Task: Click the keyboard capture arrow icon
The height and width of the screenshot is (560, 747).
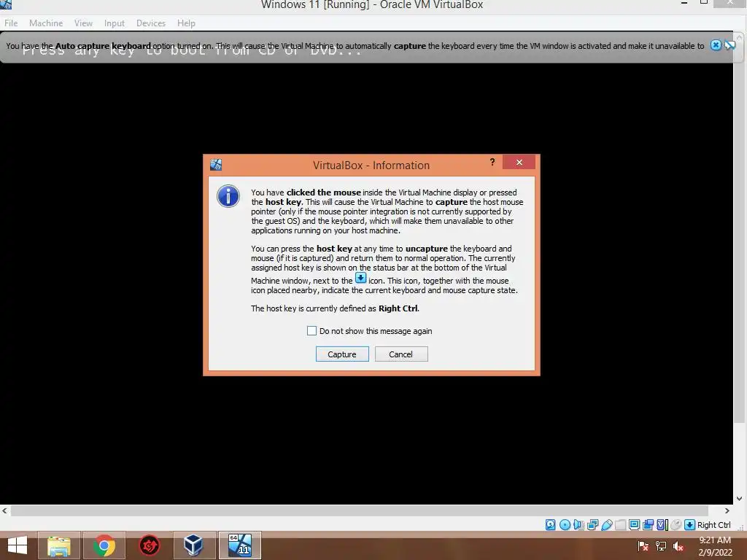Action: point(689,525)
